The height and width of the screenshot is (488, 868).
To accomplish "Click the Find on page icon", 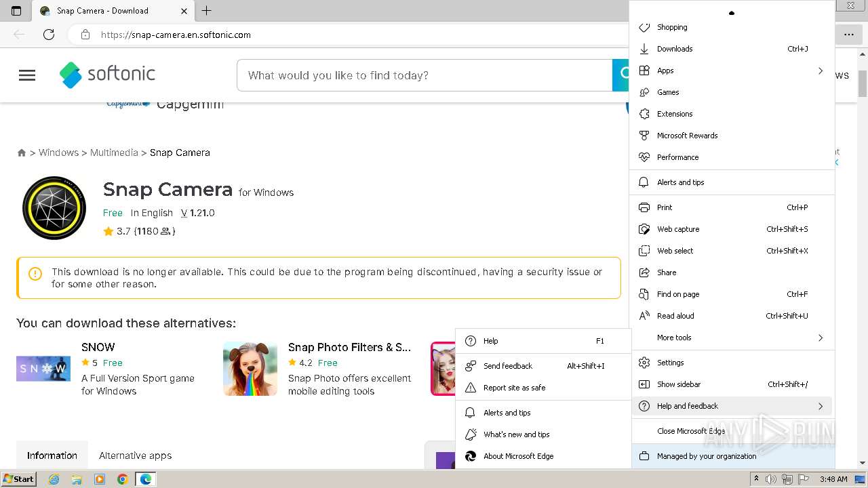I will 644,294.
